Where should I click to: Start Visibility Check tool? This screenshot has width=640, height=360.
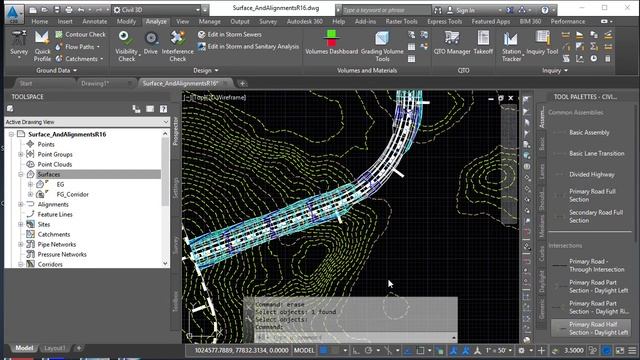[x=126, y=46]
